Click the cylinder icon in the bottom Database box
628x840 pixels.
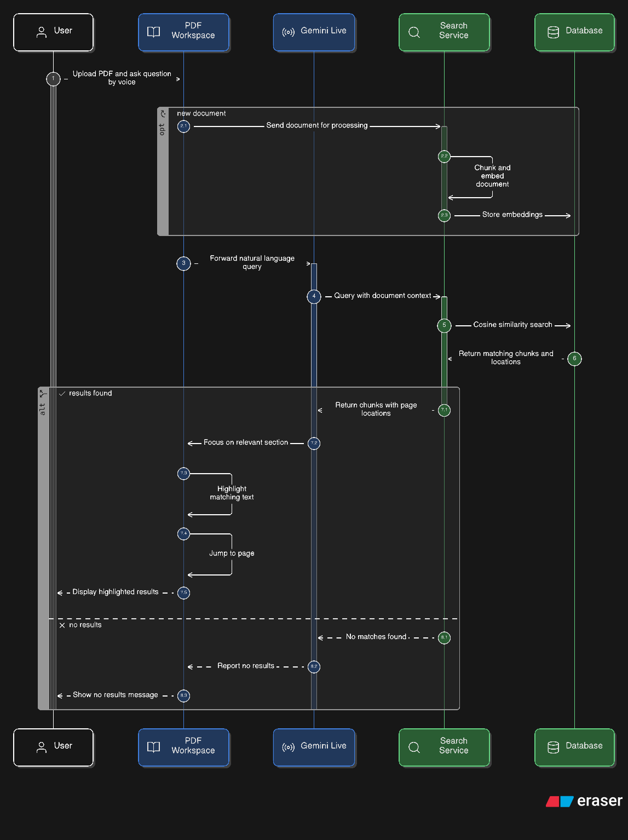(554, 747)
